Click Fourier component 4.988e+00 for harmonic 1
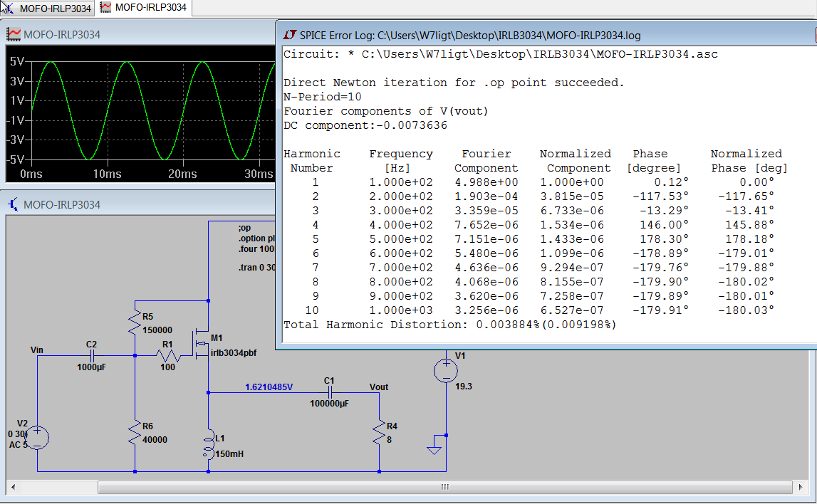The height and width of the screenshot is (504, 817). click(x=486, y=182)
